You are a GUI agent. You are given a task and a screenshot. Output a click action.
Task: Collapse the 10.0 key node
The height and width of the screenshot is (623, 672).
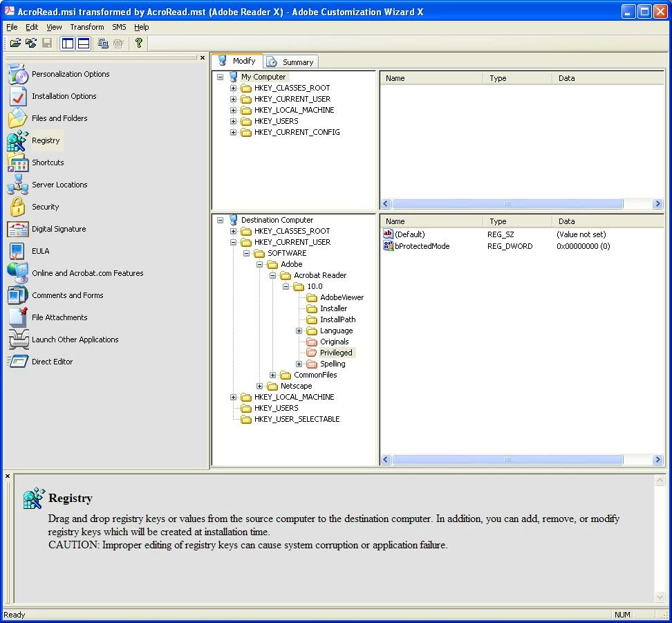(286, 286)
